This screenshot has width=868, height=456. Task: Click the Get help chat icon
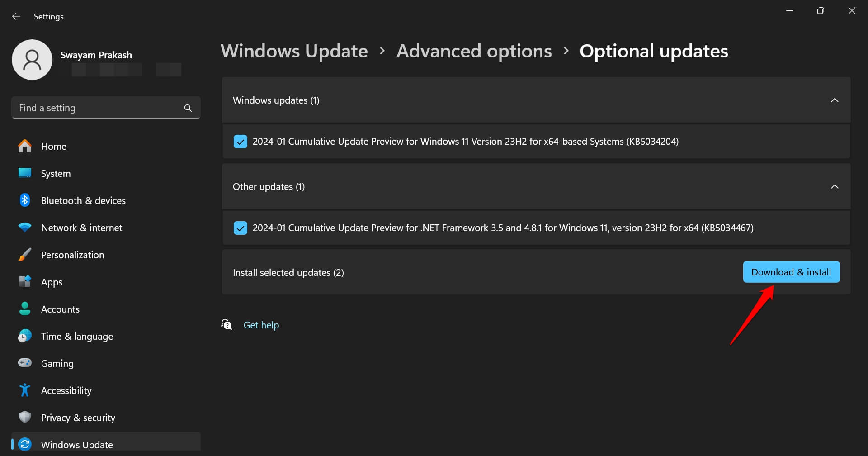point(226,324)
